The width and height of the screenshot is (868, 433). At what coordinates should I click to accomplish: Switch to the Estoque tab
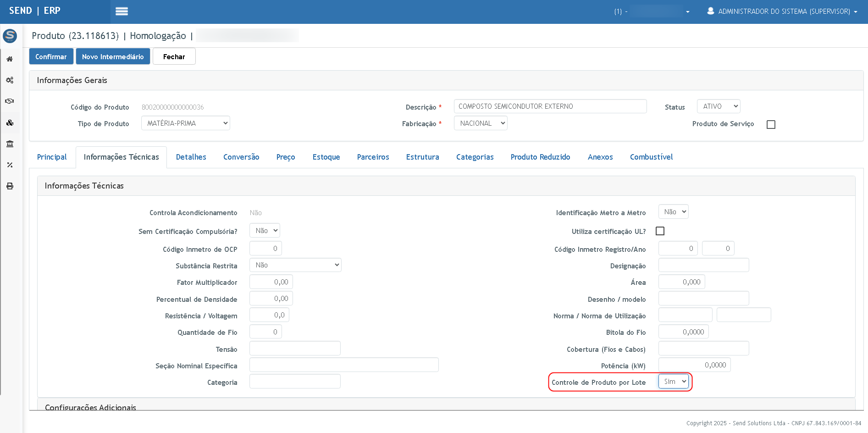[326, 157]
